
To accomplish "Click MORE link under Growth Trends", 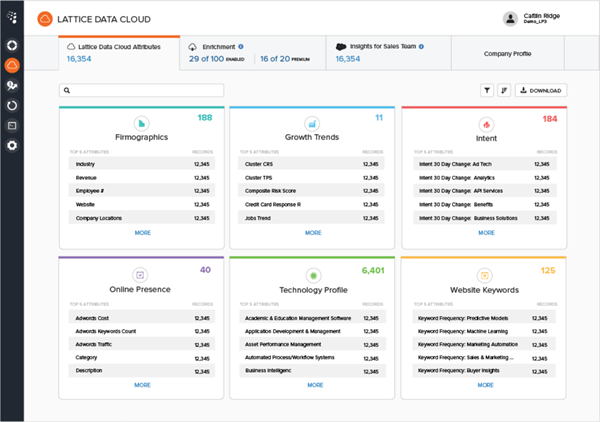I will tap(314, 232).
